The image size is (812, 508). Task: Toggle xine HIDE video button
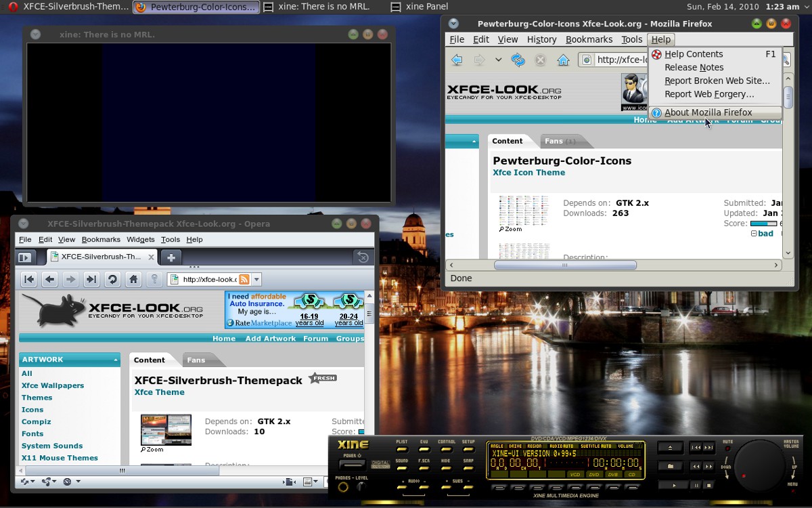tap(447, 468)
